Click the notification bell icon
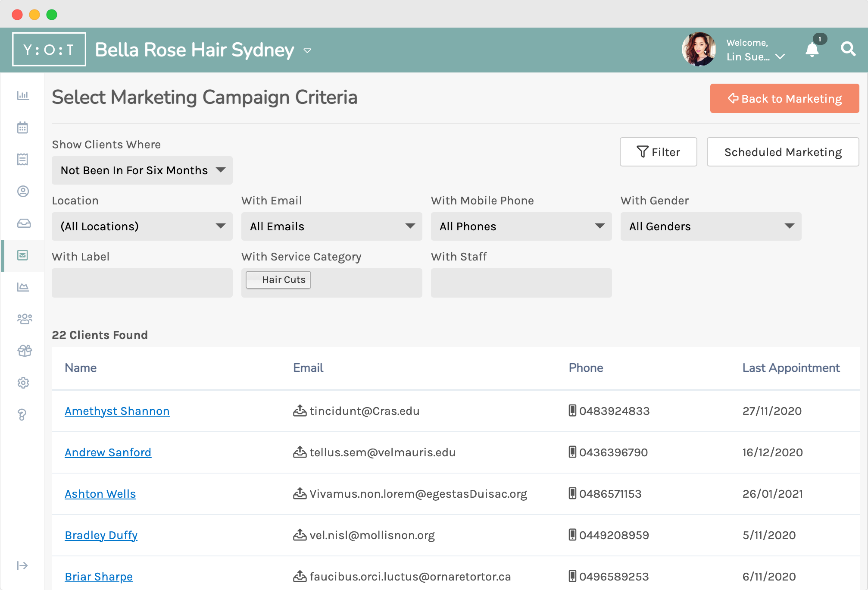The height and width of the screenshot is (590, 868). [x=812, y=49]
